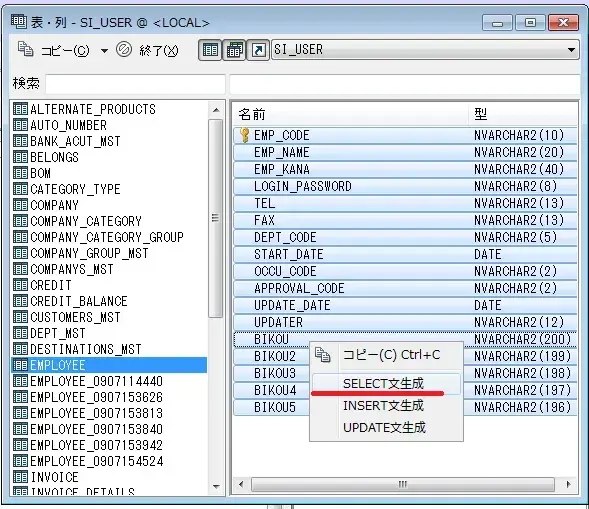The image size is (589, 509).
Task: Click the 型 column header
Action: coord(524,114)
